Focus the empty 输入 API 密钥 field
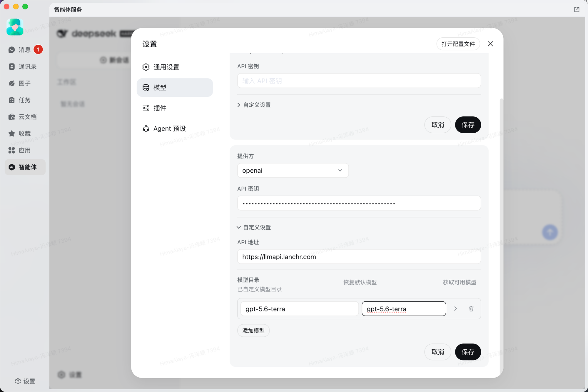Image resolution: width=588 pixels, height=392 pixels. (359, 81)
